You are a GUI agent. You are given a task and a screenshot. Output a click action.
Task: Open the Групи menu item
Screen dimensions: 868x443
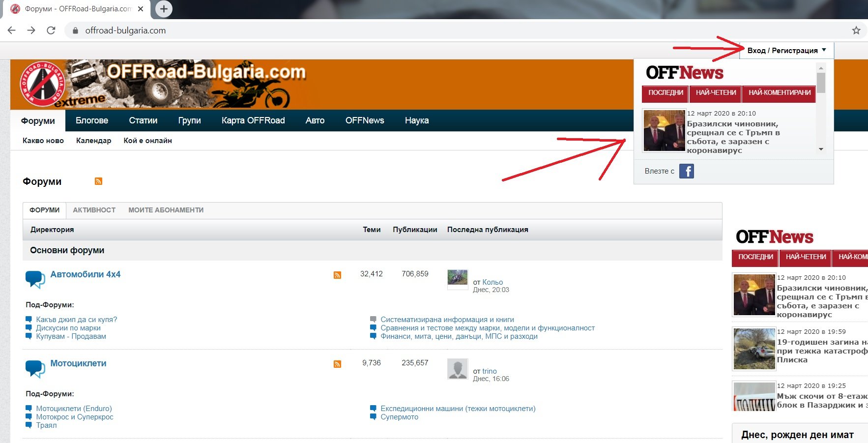click(190, 120)
